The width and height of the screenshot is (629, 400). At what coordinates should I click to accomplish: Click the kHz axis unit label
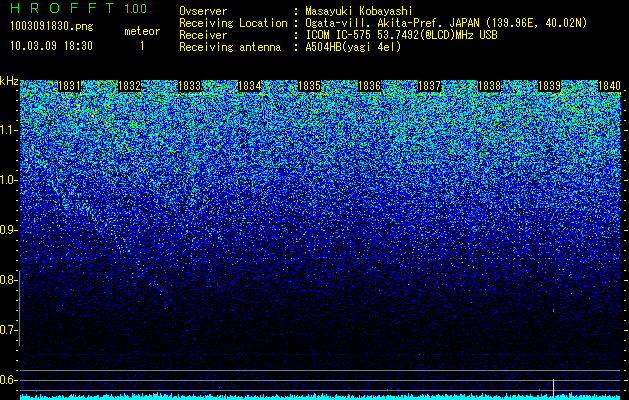click(9, 81)
